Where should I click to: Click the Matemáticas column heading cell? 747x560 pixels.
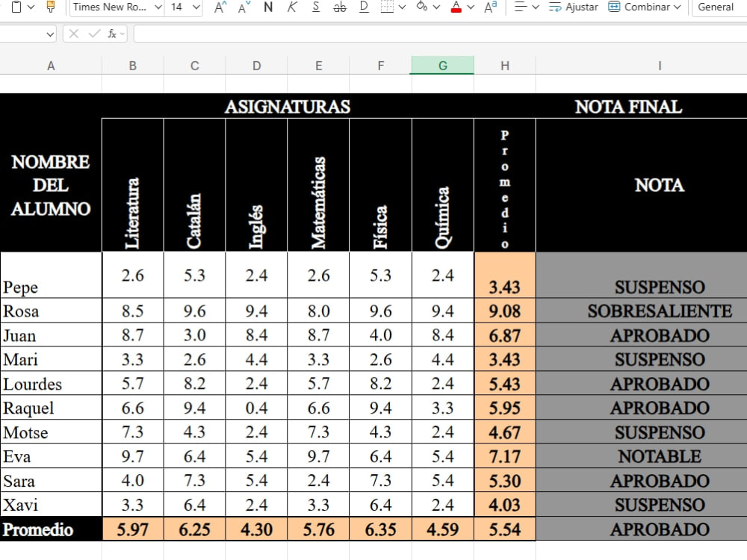[319, 185]
